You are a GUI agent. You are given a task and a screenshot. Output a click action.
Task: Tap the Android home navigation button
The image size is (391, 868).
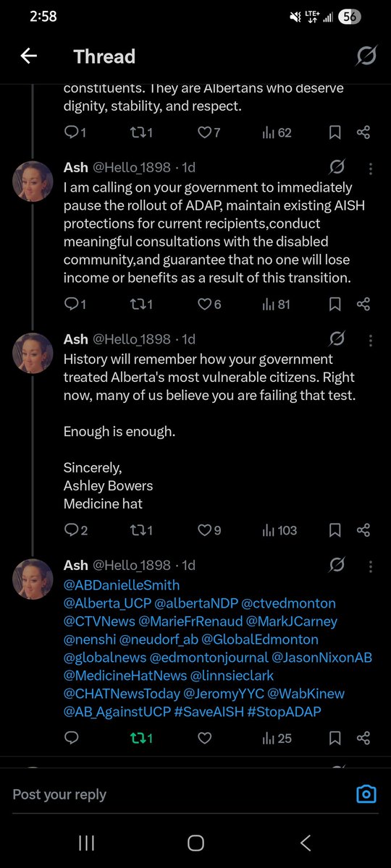point(195,843)
